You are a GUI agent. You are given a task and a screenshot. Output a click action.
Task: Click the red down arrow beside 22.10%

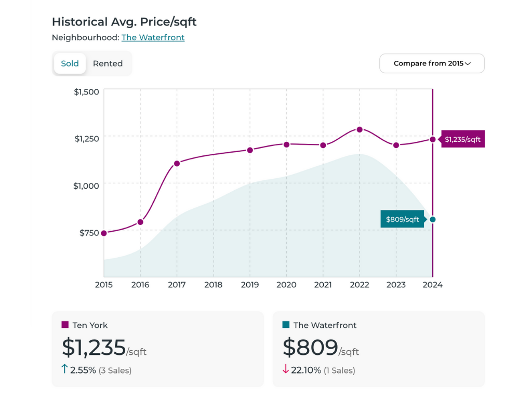(285, 369)
